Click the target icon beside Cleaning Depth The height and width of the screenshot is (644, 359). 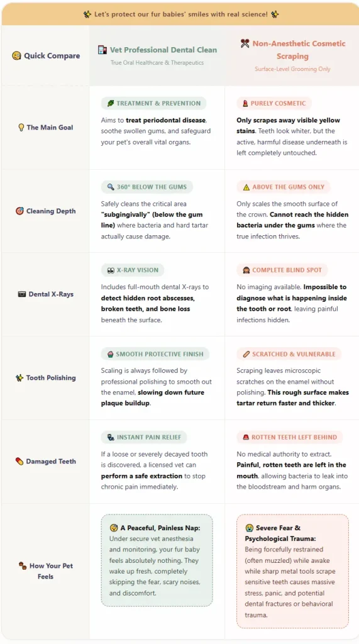click(x=19, y=211)
